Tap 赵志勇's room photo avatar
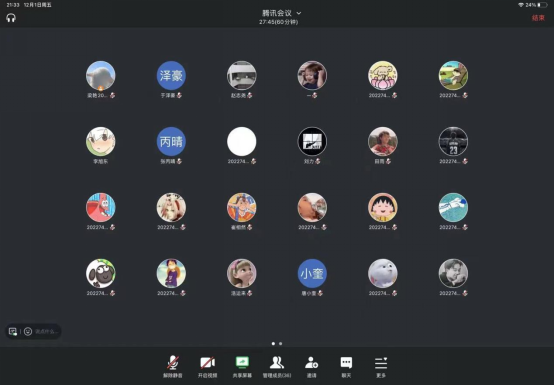The height and width of the screenshot is (385, 554). pos(242,75)
